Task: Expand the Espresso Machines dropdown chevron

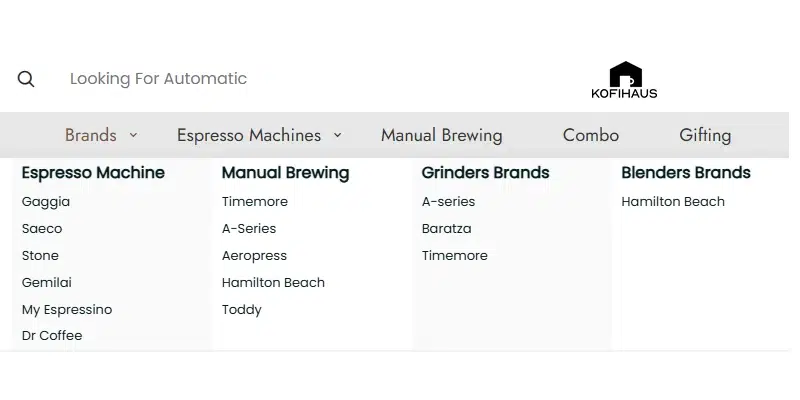Action: 337,135
